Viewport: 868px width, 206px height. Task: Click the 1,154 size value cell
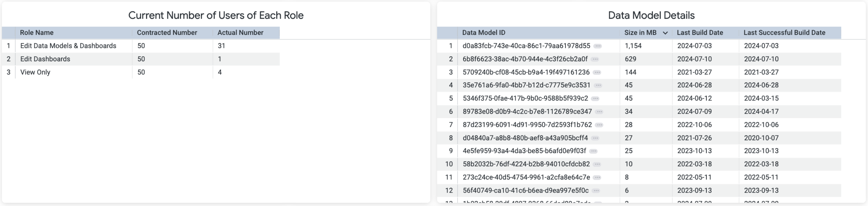633,46
